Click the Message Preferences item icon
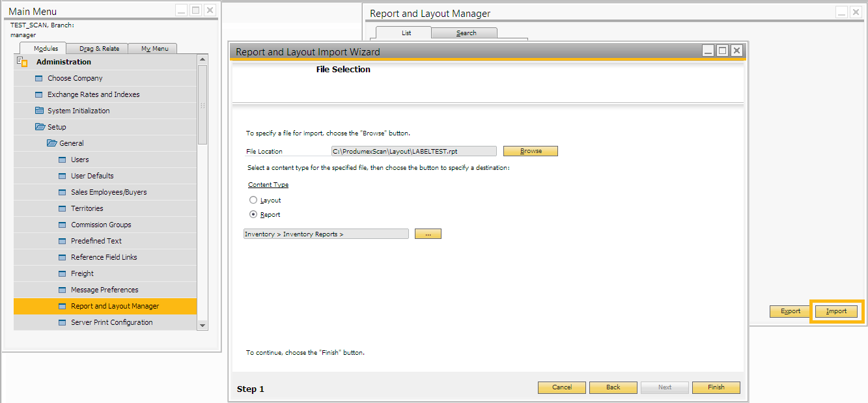Image resolution: width=868 pixels, height=403 pixels. 63,290
